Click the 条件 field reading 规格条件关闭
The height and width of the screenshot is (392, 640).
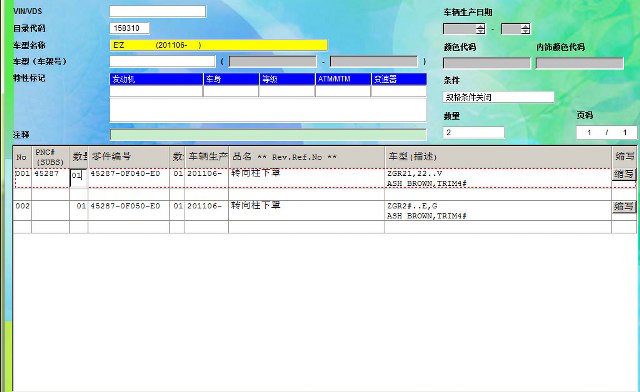pyautogui.click(x=498, y=97)
